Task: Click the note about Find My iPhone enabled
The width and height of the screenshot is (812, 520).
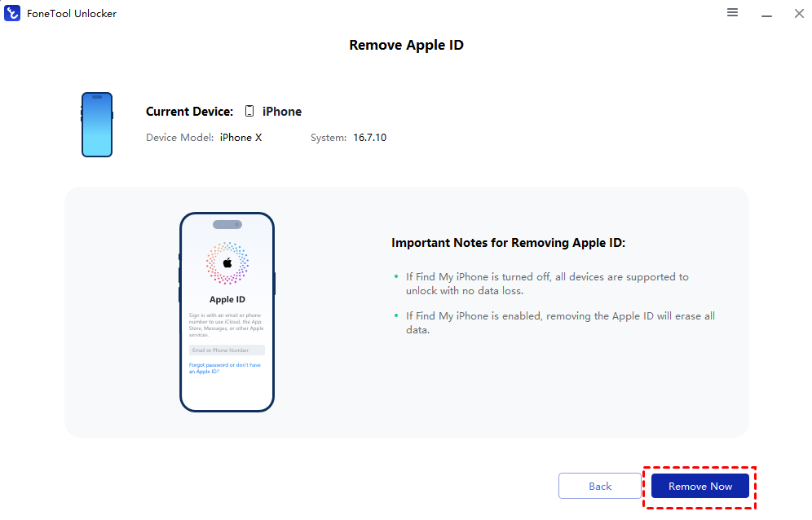Action: coord(559,323)
